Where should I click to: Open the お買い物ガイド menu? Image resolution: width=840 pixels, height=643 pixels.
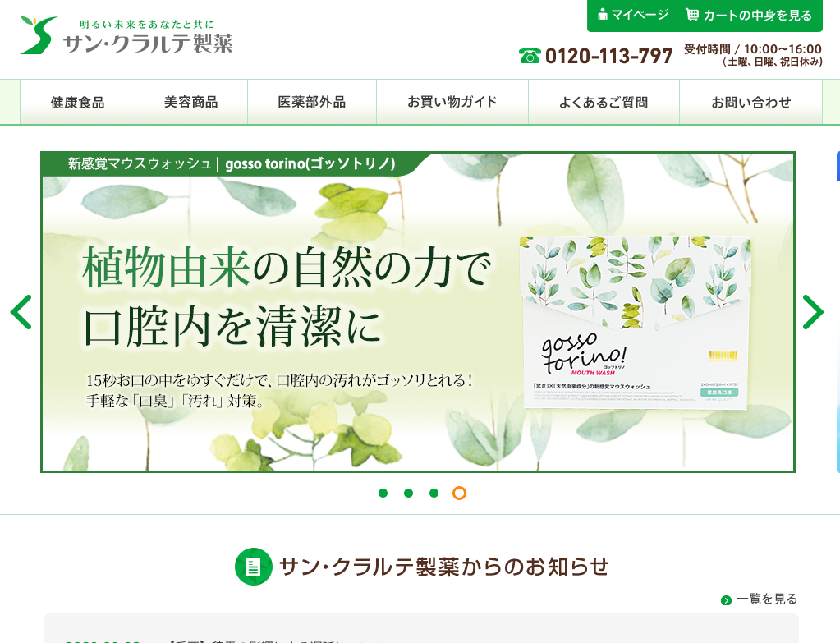point(452,102)
